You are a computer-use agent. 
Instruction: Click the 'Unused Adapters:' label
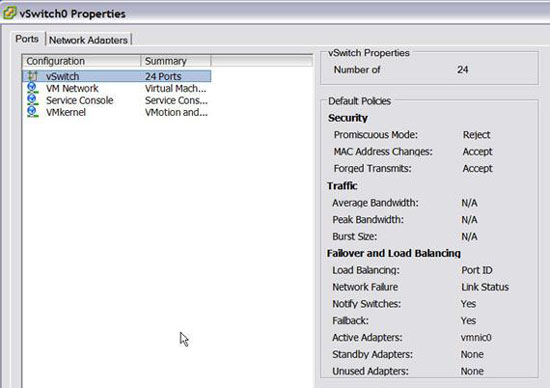370,371
